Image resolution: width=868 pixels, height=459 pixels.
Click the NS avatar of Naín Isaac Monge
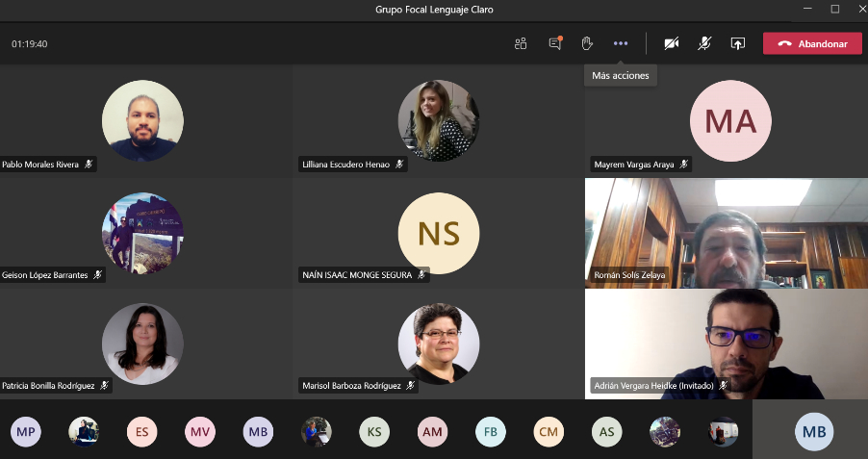439,233
